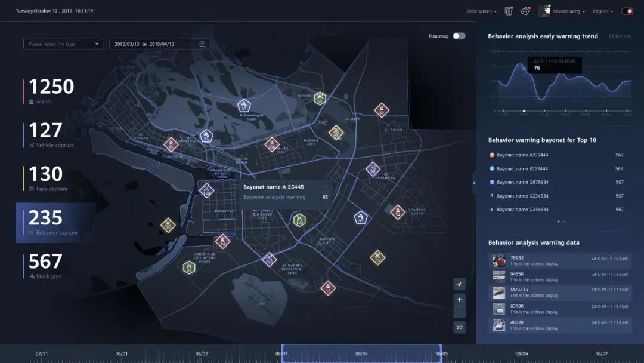
Task: Switch map view with 2D button
Action: (x=459, y=327)
